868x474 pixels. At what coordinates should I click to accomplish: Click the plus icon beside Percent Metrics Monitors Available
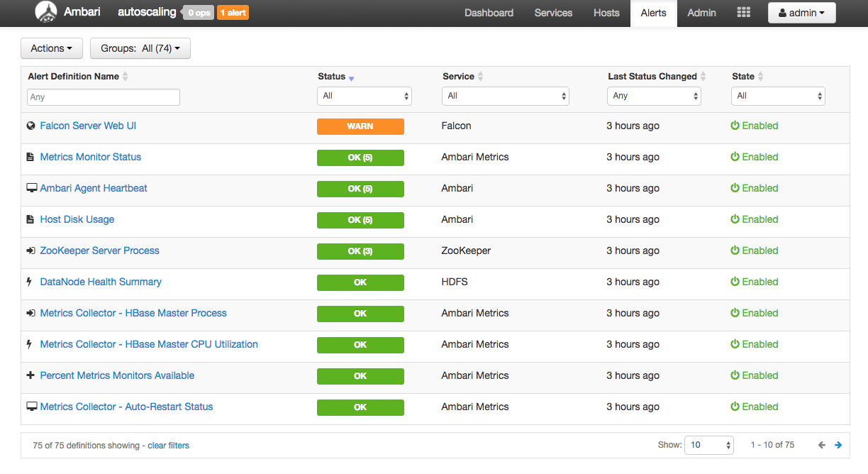pos(29,375)
